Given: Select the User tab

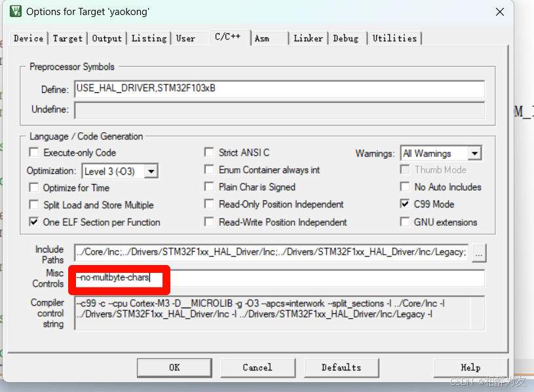Looking at the screenshot, I should coord(185,39).
